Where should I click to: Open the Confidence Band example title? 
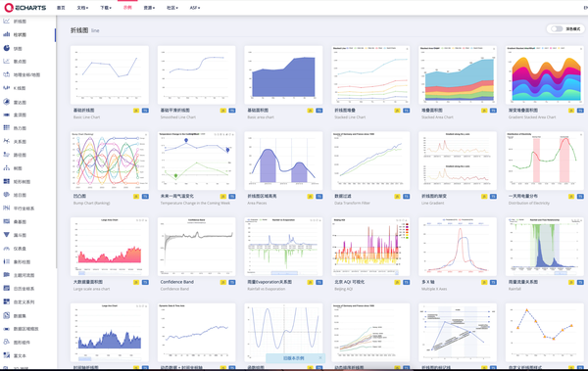click(x=177, y=282)
